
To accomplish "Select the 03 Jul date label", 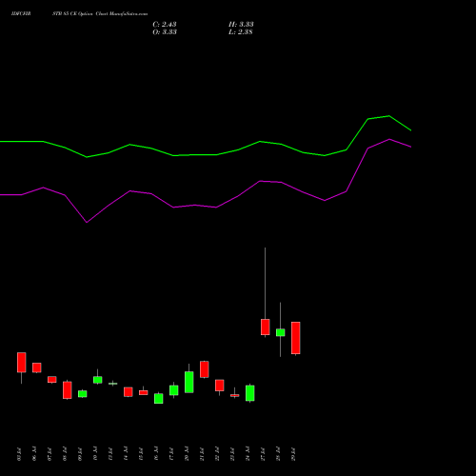I will click(x=19, y=454).
